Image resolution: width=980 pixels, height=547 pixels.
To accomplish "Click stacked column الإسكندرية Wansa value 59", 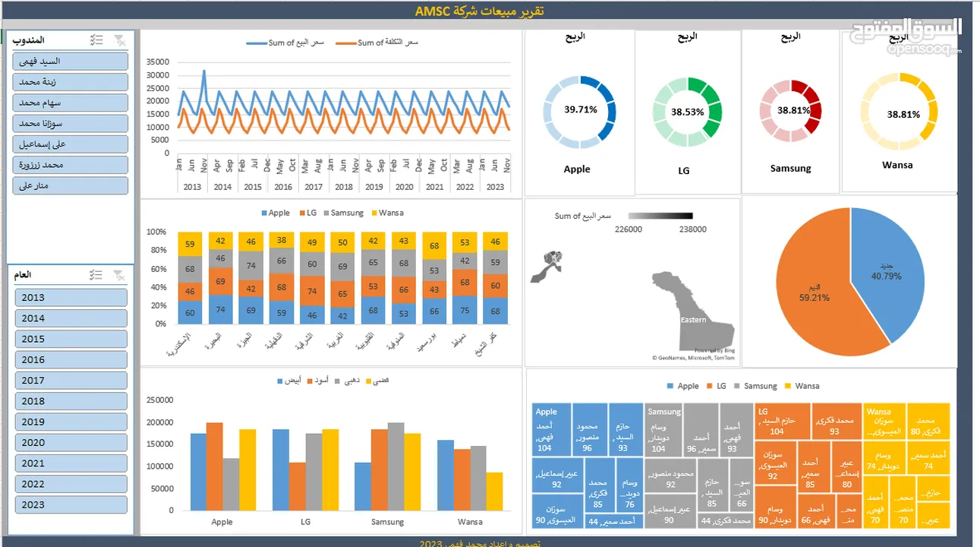I will [x=190, y=244].
